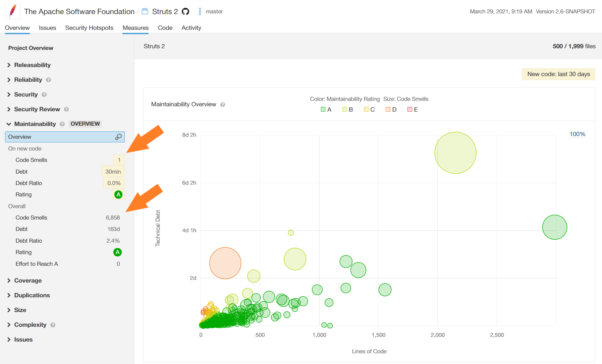Open Security Review help question mark
The width and height of the screenshot is (602, 364).
pyautogui.click(x=66, y=109)
